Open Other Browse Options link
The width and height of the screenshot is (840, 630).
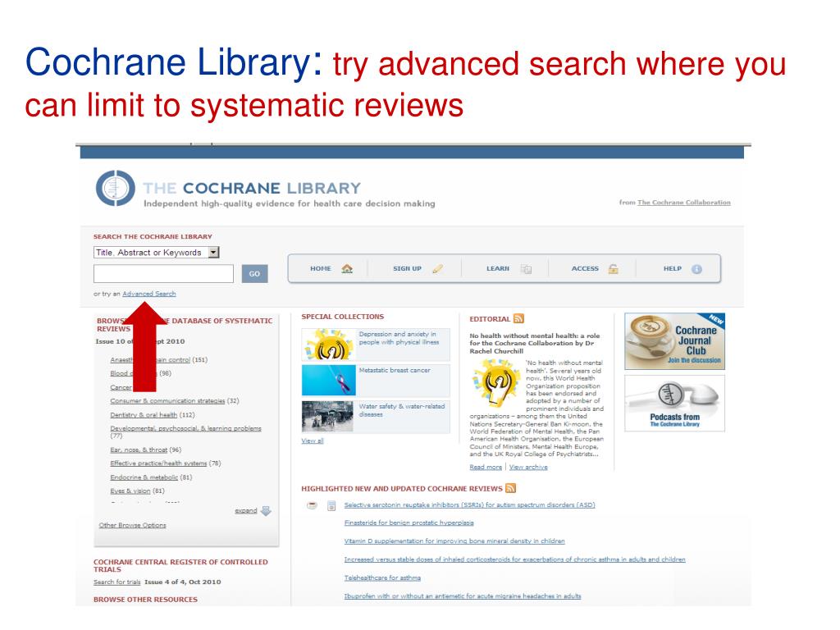pyautogui.click(x=132, y=525)
